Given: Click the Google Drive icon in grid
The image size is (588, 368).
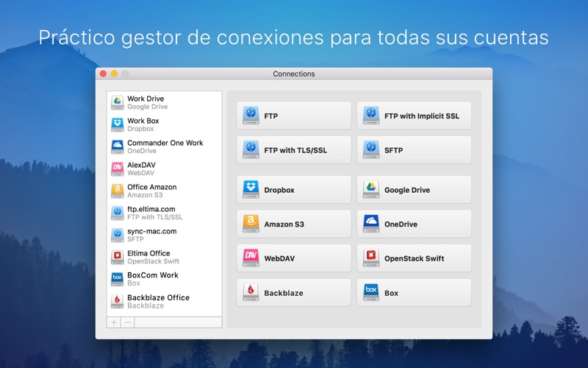Looking at the screenshot, I should pyautogui.click(x=371, y=190).
